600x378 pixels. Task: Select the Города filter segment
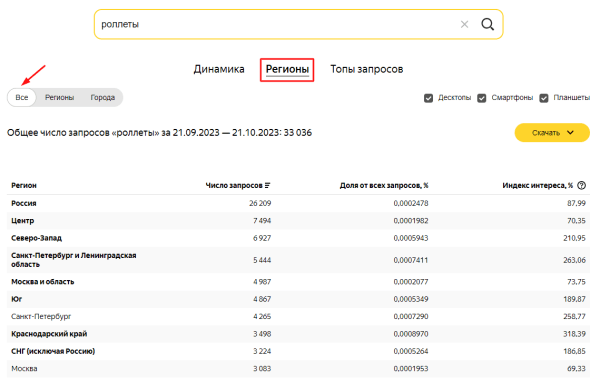click(x=103, y=97)
